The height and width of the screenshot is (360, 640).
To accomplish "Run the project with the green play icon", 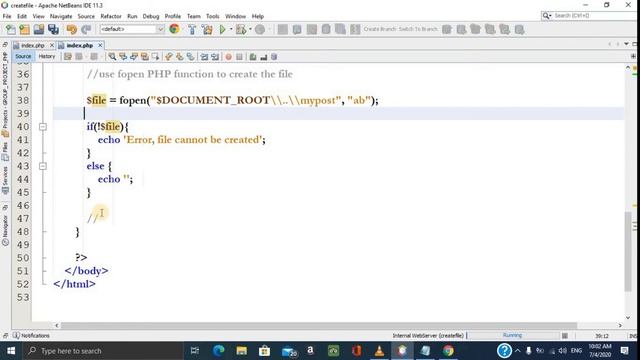I will pos(222,29).
